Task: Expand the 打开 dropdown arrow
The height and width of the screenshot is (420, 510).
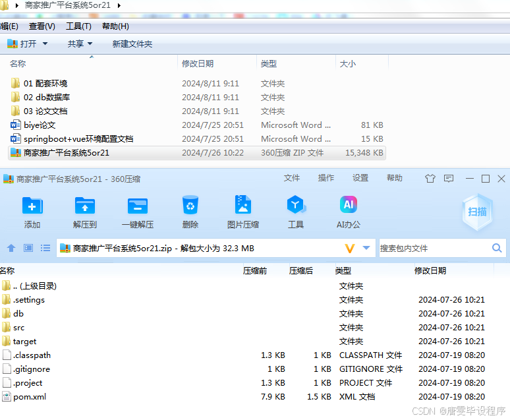Action: click(x=45, y=44)
